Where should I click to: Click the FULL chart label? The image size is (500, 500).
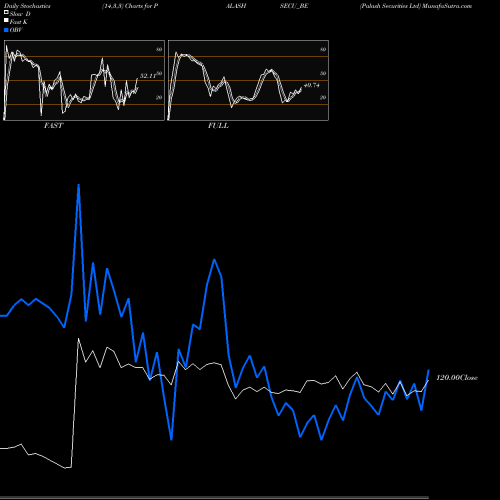click(218, 126)
